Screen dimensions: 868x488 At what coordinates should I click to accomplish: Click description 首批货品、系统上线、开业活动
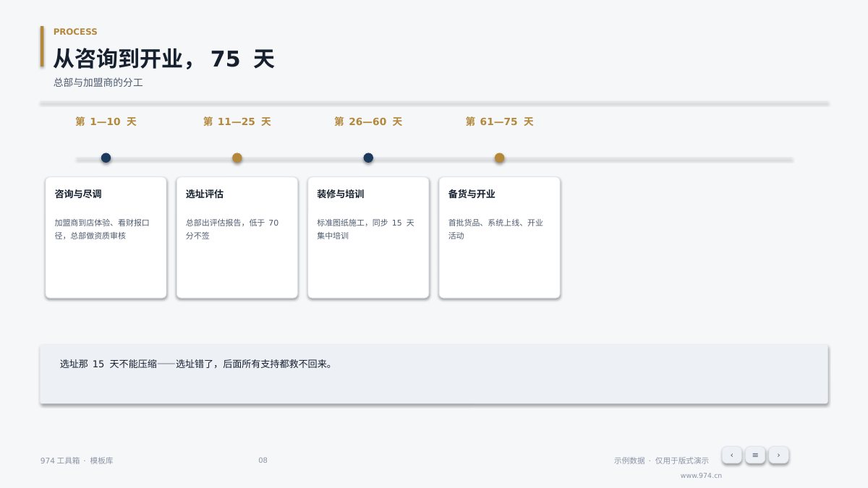pos(495,229)
